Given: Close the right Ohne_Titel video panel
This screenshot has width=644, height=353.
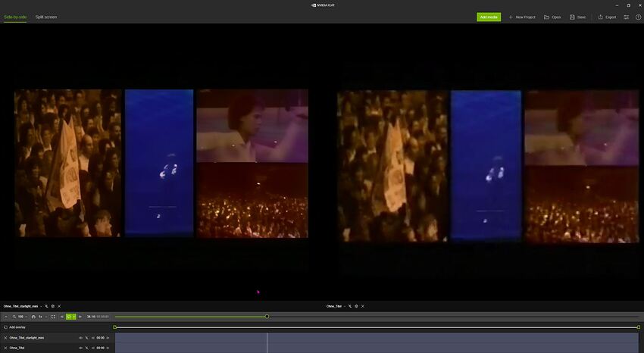Looking at the screenshot, I should tap(362, 306).
